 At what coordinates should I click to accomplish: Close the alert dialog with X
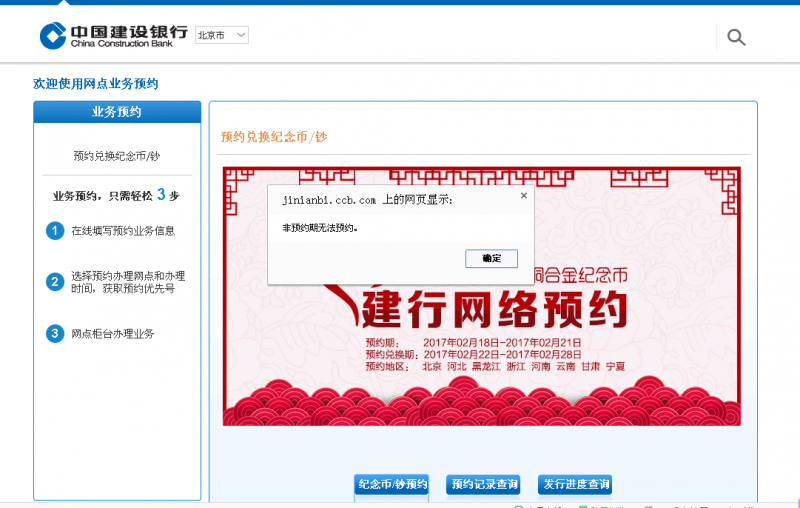(523, 196)
